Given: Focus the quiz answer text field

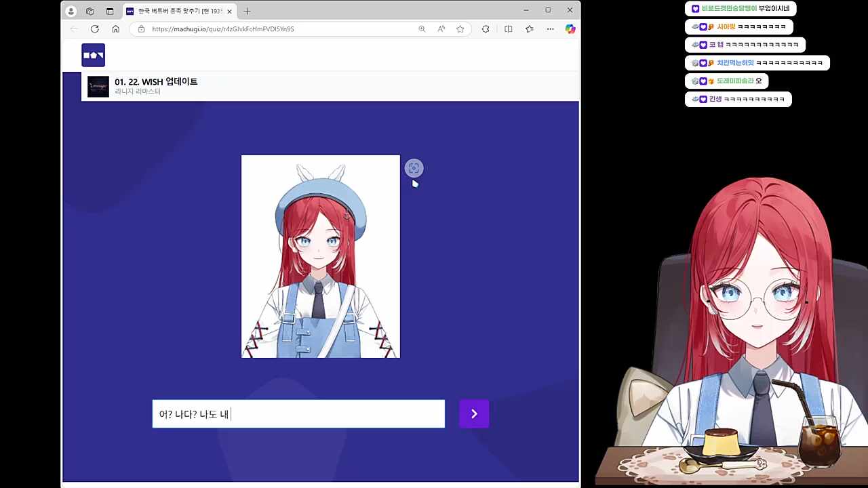Looking at the screenshot, I should [298, 414].
